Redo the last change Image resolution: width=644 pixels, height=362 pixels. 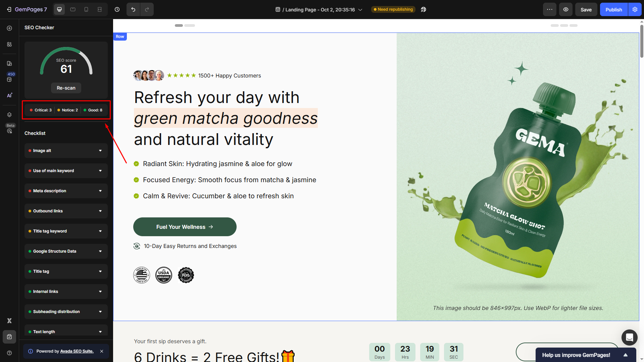[x=147, y=9]
